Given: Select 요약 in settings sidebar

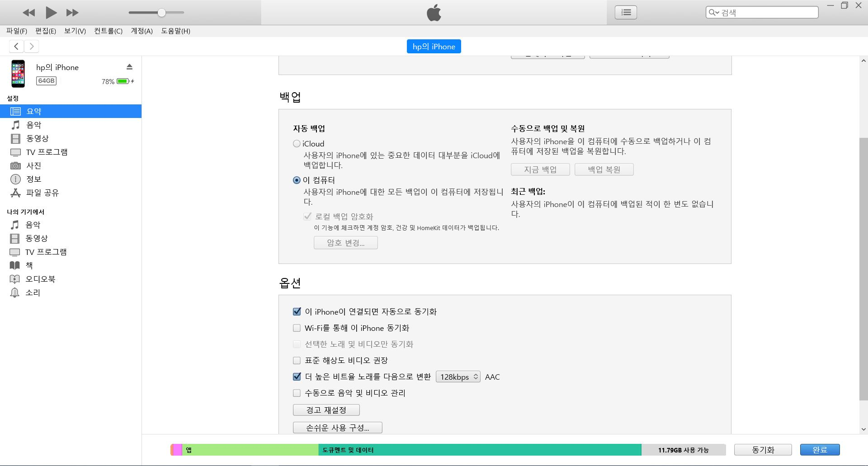Looking at the screenshot, I should 71,111.
